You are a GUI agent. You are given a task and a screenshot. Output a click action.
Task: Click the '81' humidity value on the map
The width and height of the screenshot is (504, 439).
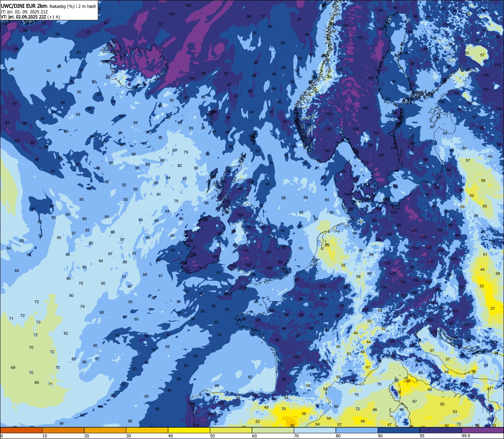pyautogui.click(x=159, y=194)
